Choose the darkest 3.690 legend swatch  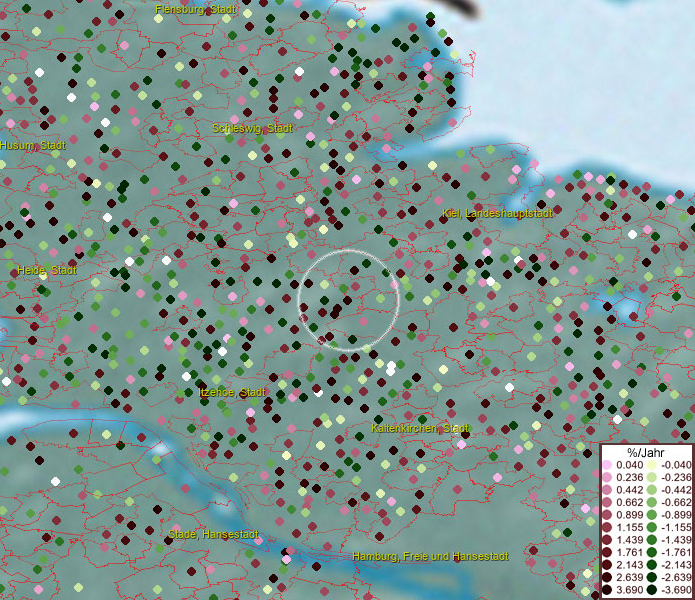point(607,590)
